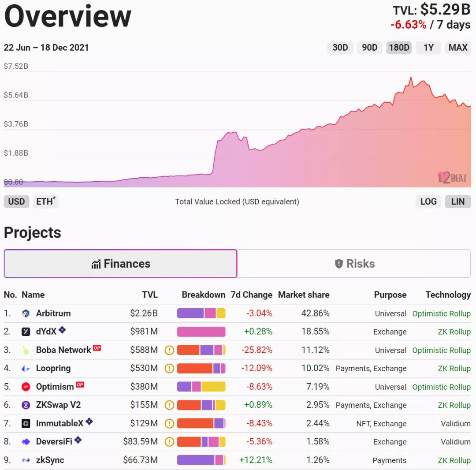The width and height of the screenshot is (476, 470).
Task: Click the OP badge next to Optimism
Action: tap(80, 384)
